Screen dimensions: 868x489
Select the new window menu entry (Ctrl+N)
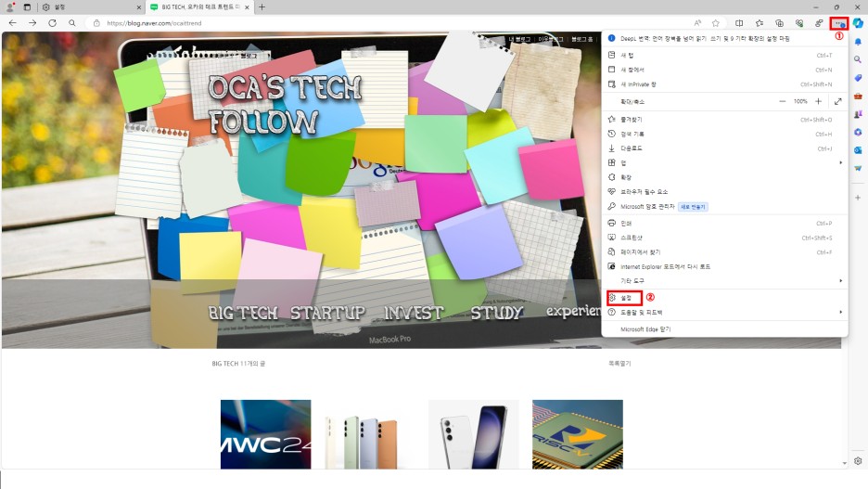coord(724,70)
